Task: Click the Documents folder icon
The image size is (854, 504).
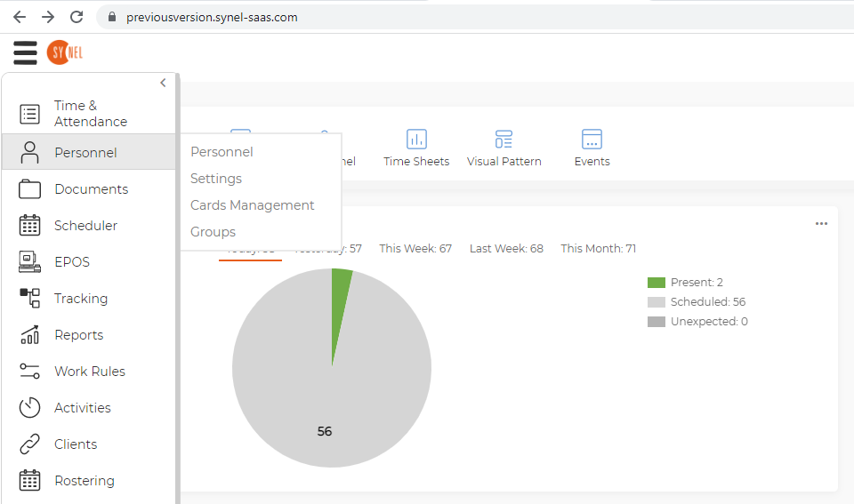Action: 29,188
